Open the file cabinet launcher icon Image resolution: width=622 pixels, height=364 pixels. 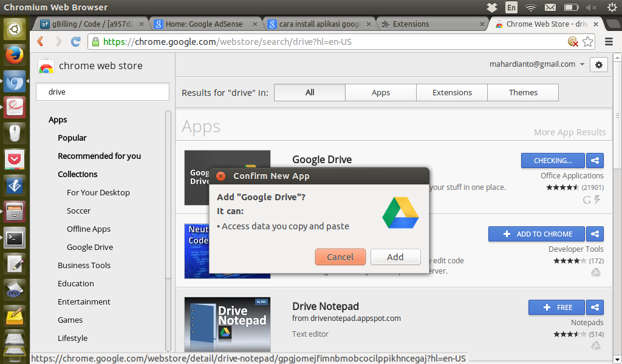pos(15,212)
